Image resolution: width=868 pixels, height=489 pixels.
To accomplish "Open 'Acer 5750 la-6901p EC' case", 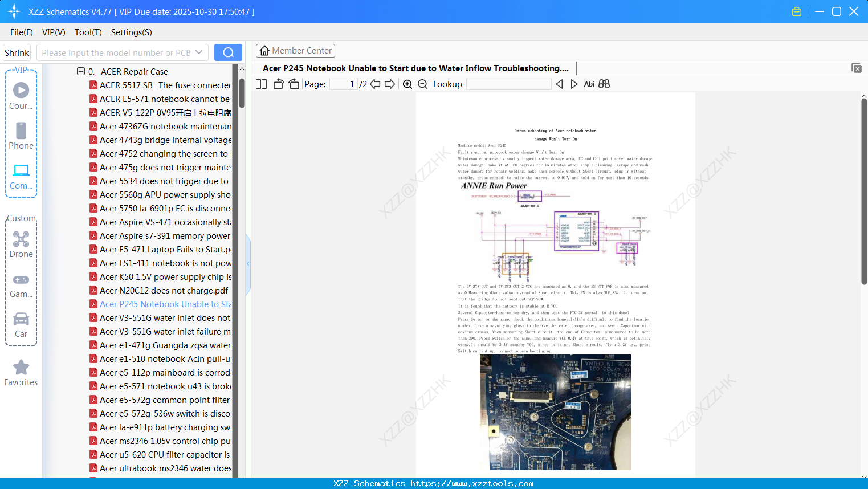I will pos(161,209).
